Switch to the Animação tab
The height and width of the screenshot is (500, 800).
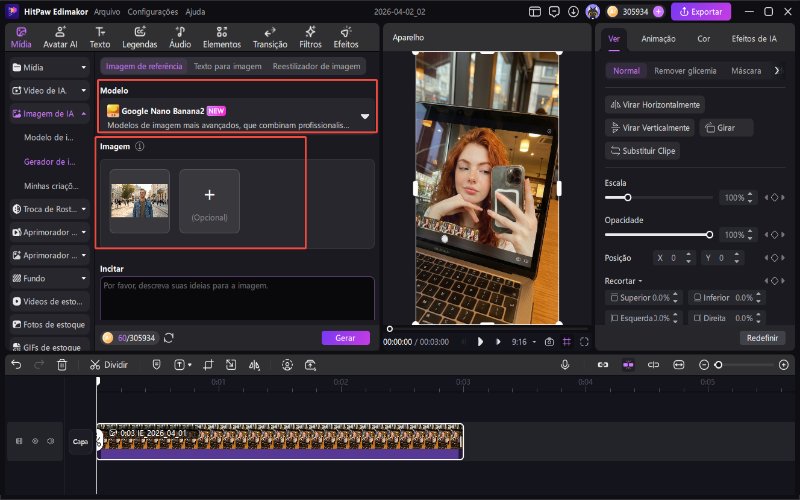coord(658,39)
